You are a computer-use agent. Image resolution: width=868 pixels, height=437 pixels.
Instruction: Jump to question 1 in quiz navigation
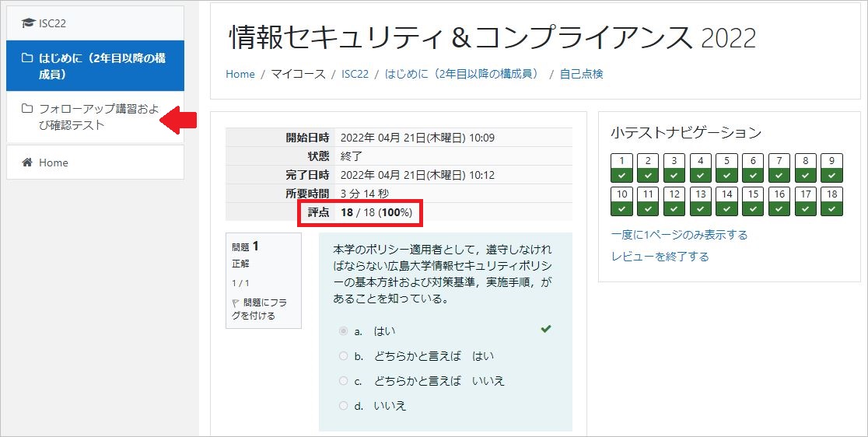(x=621, y=168)
